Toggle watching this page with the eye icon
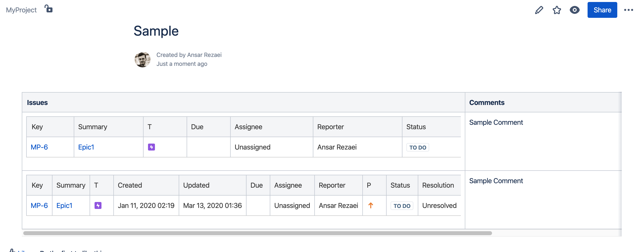644x252 pixels. point(574,10)
